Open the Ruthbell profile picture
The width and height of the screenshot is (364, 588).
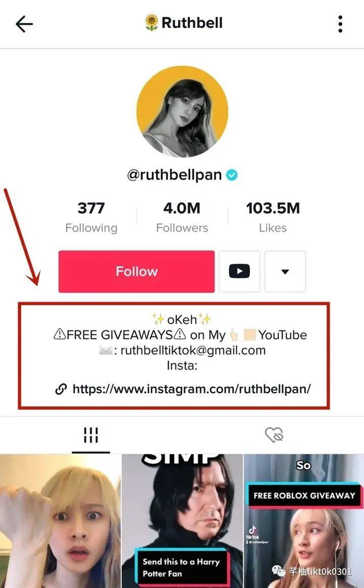183,112
